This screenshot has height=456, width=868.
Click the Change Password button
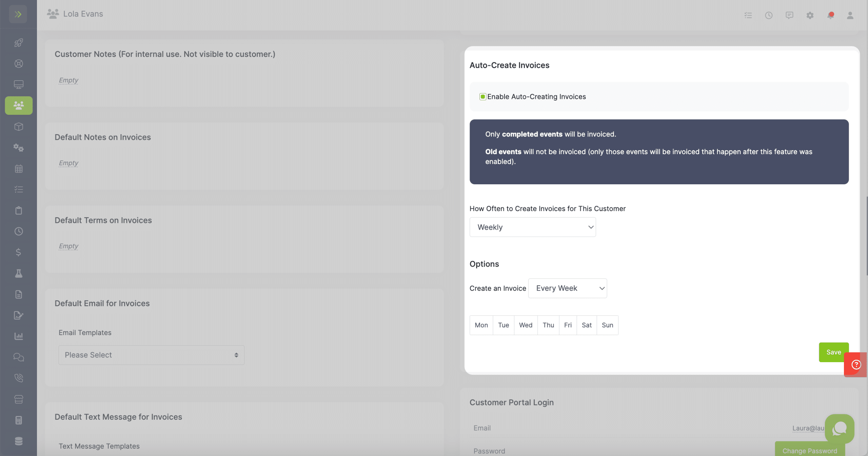tap(810, 450)
